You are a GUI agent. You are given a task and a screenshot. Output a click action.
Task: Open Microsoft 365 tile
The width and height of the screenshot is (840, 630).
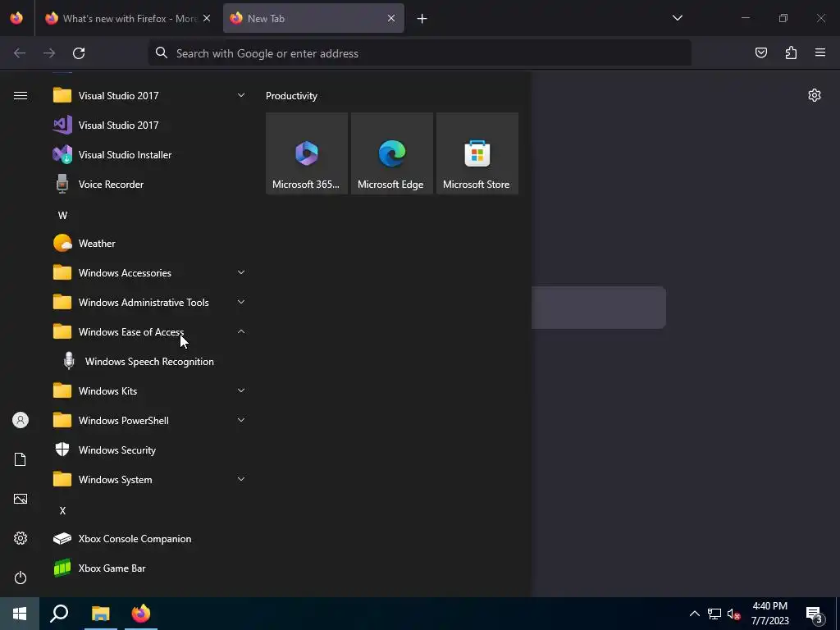(307, 153)
